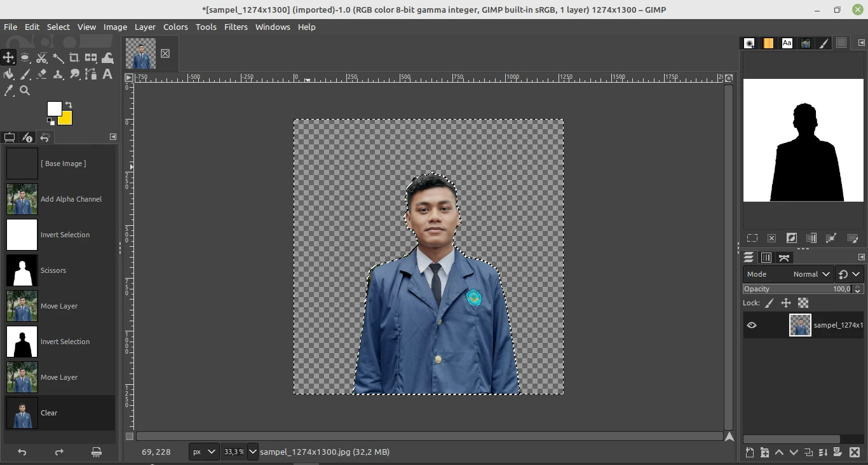Open the Select menu

(58, 27)
